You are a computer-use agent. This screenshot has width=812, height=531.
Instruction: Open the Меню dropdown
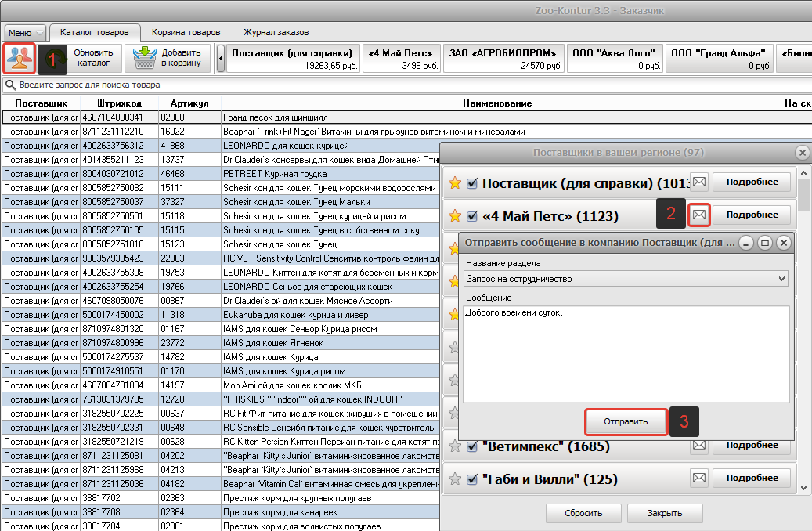[24, 33]
